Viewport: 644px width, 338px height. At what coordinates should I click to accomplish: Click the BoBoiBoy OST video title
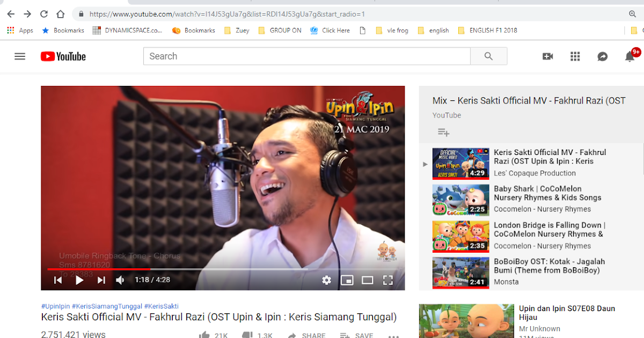[x=549, y=266]
